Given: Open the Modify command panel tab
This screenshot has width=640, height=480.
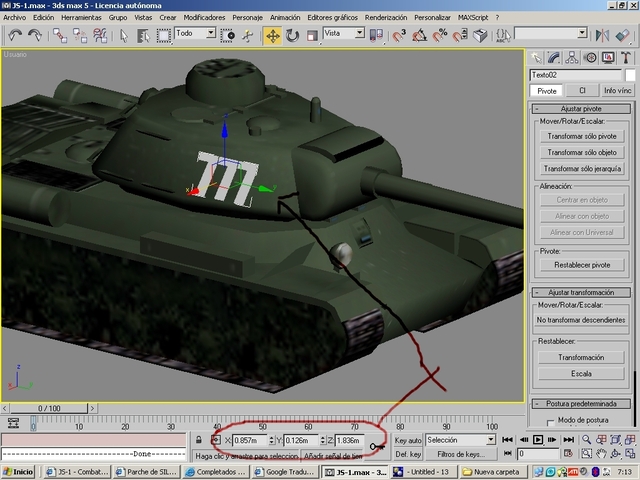Looking at the screenshot, I should click(x=554, y=58).
